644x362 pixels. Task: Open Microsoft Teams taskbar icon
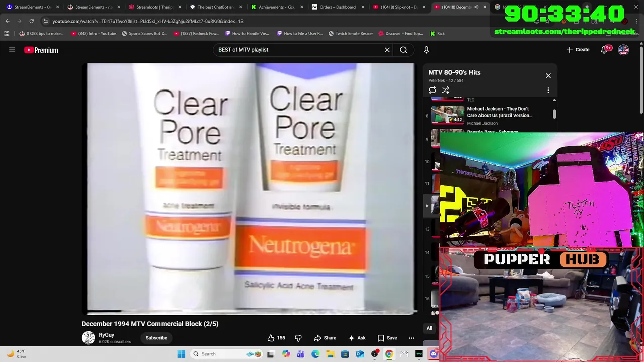300,354
